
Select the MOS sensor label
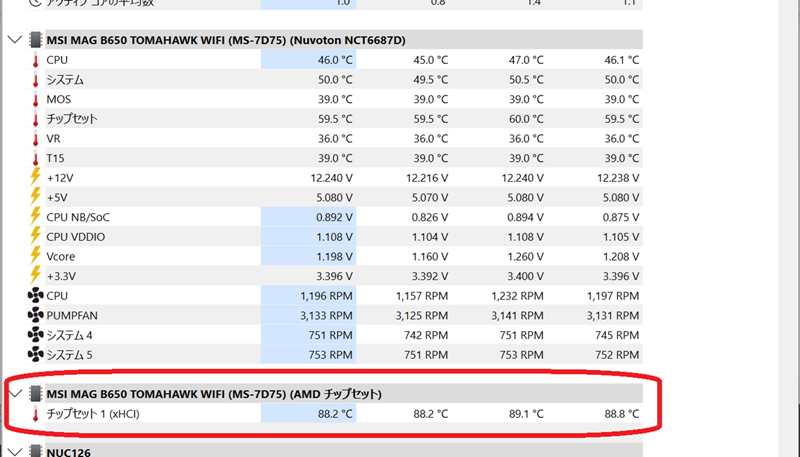click(59, 99)
